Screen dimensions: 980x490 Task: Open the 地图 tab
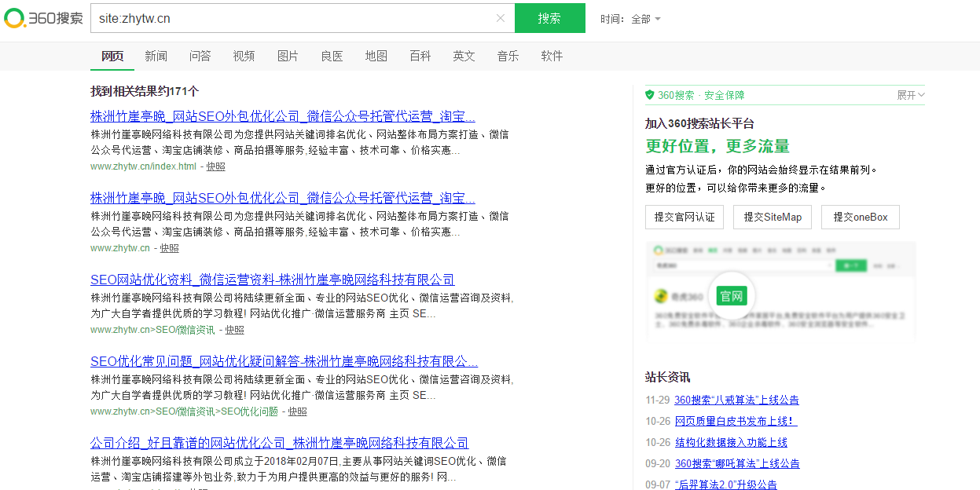(376, 56)
